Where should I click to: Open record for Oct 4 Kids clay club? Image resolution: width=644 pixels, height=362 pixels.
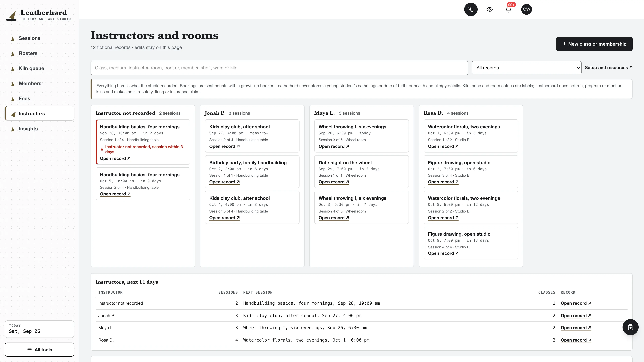coord(225,218)
